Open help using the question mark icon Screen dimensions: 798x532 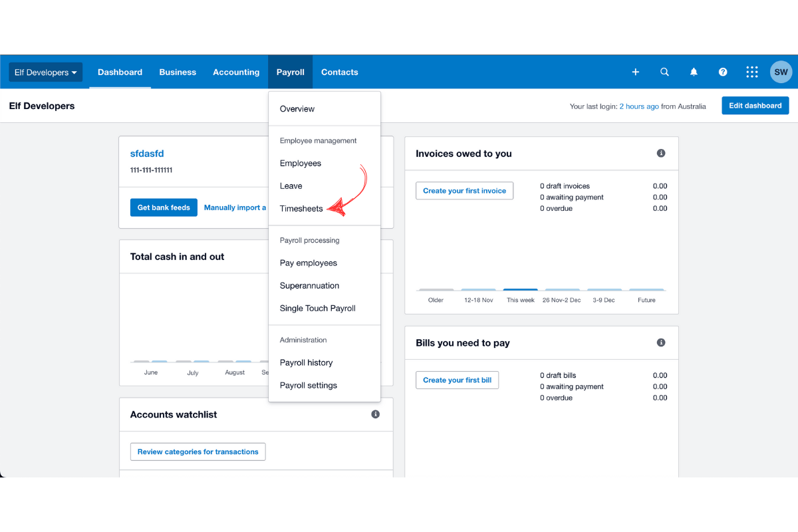click(x=723, y=72)
